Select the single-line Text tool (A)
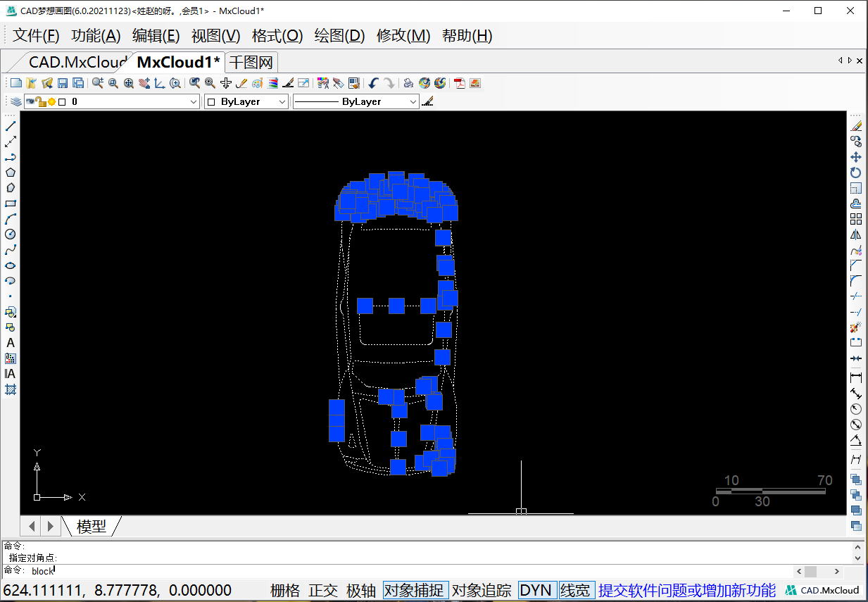 click(x=11, y=343)
